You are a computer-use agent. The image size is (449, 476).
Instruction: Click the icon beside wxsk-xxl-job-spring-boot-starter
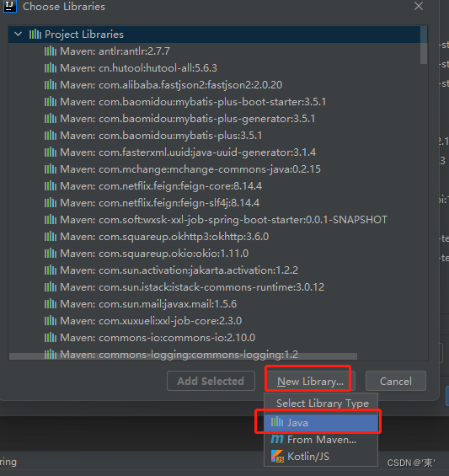(51, 220)
